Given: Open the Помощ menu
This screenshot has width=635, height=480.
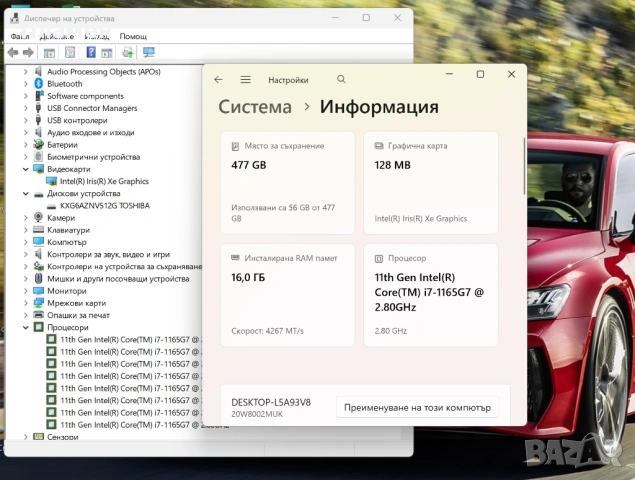Looking at the screenshot, I should 133,36.
